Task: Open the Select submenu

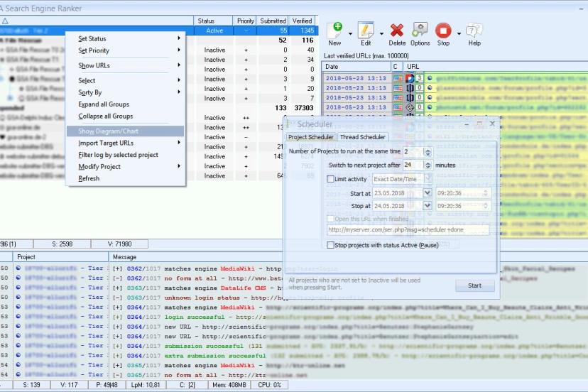Action: 126,80
